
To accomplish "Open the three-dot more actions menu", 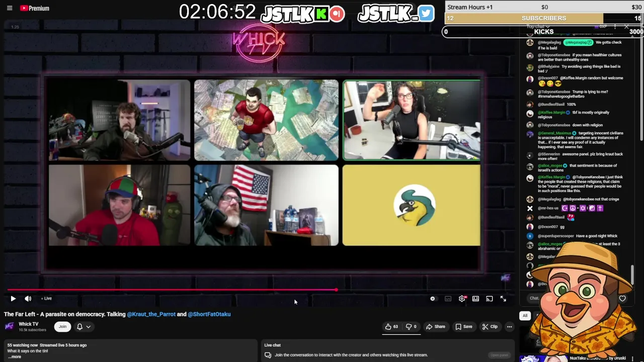I will coord(509,327).
